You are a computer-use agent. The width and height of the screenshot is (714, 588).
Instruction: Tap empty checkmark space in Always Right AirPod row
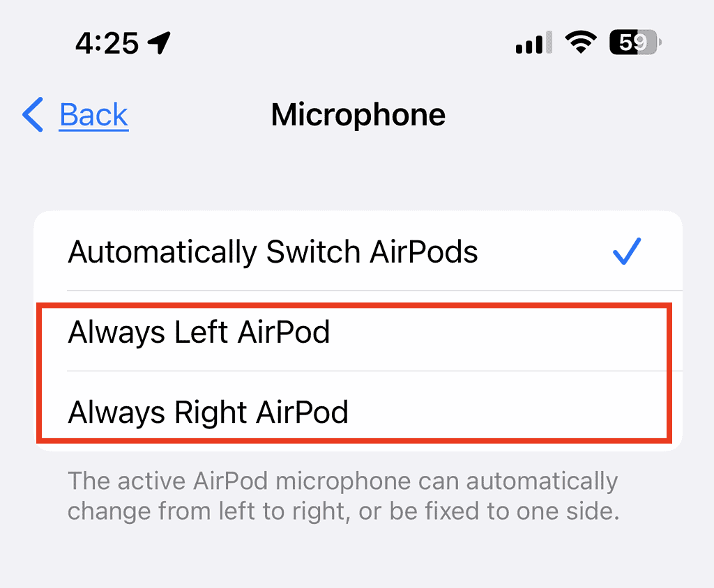click(627, 412)
